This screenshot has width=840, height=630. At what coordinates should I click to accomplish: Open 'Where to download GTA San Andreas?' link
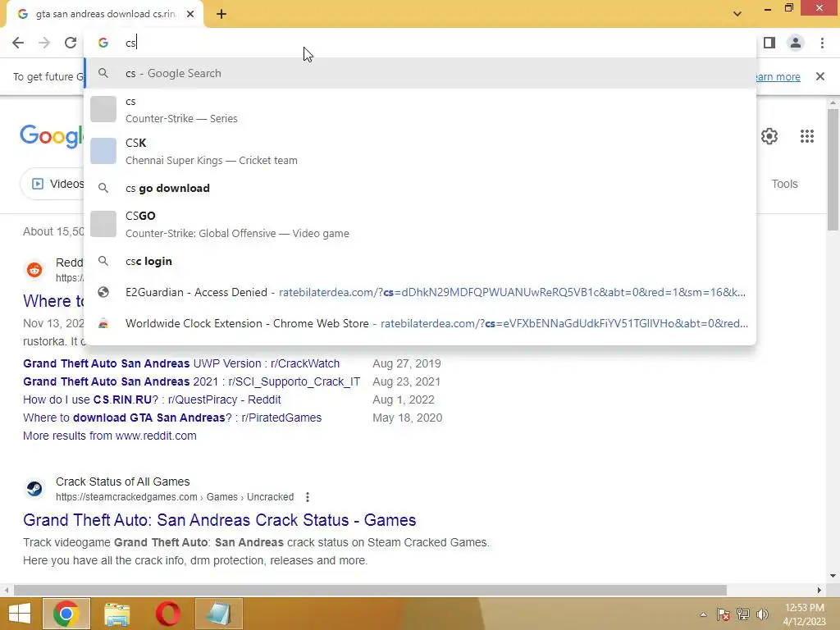click(x=172, y=418)
